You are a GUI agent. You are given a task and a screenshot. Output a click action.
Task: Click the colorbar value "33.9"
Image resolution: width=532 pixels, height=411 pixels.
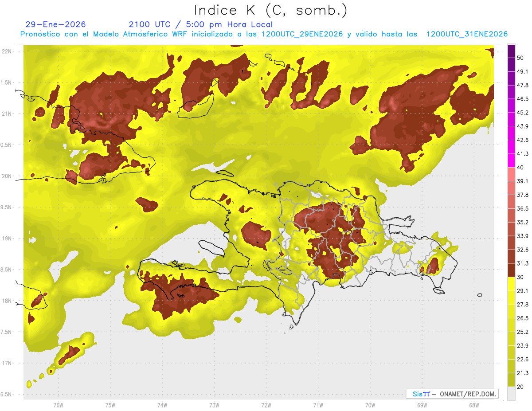pos(522,236)
